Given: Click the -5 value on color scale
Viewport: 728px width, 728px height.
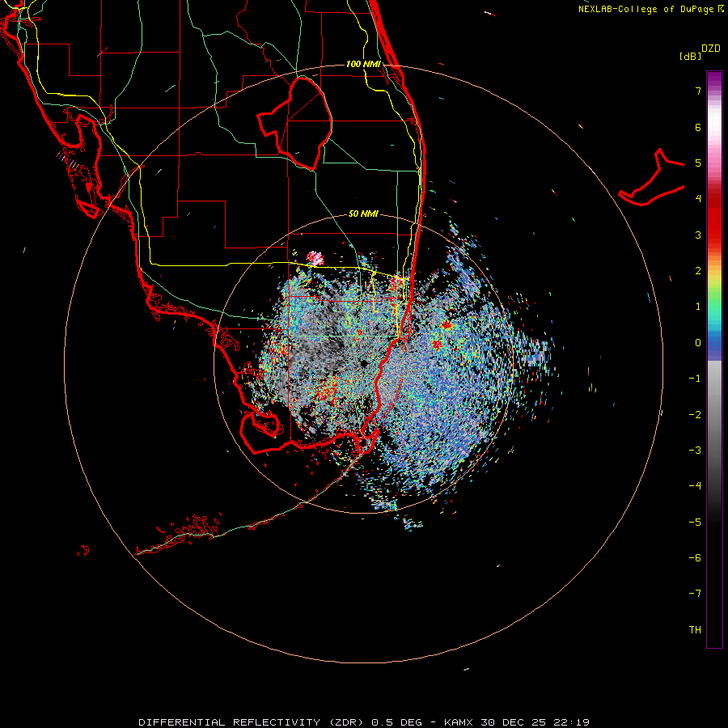Looking at the screenshot, I should point(695,522).
